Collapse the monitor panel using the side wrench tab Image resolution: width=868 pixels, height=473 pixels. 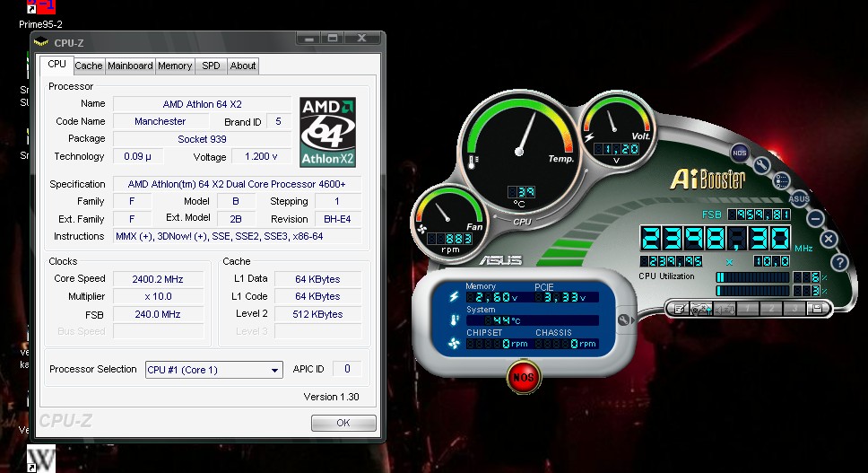point(624,320)
